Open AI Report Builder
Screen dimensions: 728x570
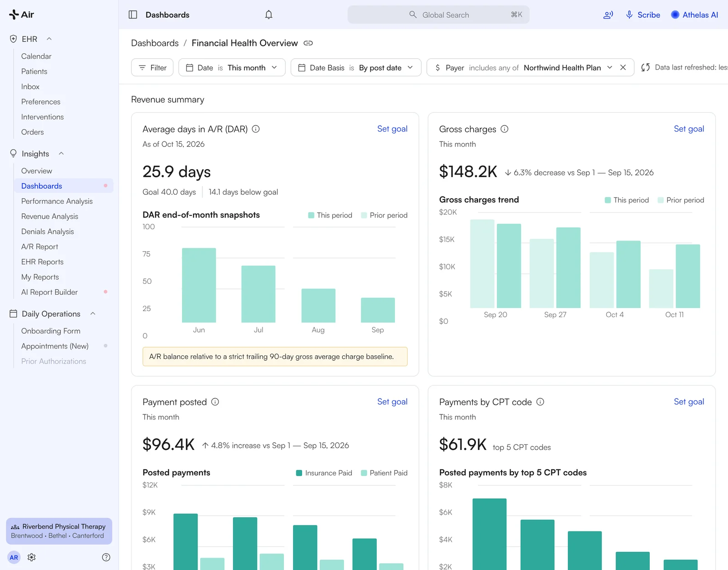coord(50,292)
